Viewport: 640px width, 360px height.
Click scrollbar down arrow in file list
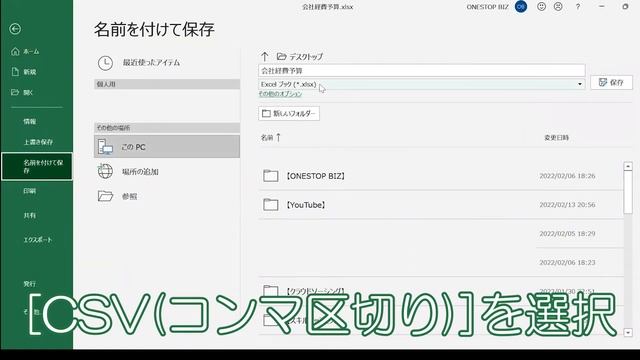click(628, 333)
